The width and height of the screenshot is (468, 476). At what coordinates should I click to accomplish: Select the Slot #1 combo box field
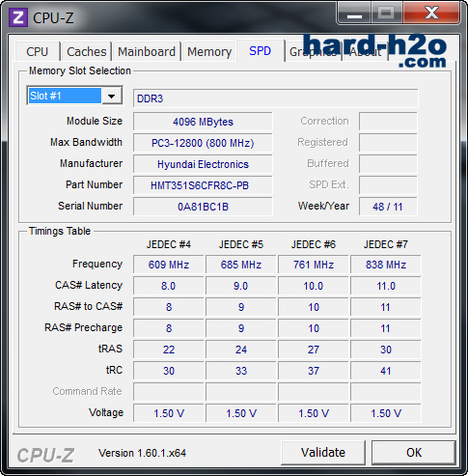[x=74, y=96]
